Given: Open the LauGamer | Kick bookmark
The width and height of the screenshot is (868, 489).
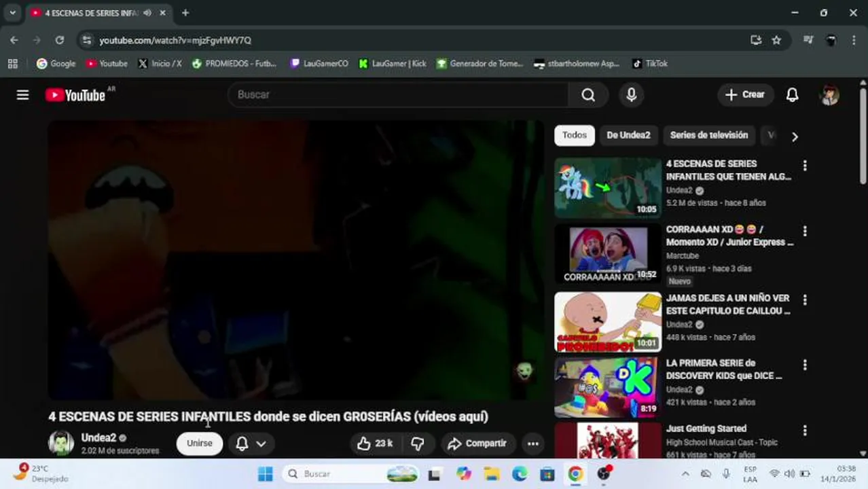Looking at the screenshot, I should point(393,63).
